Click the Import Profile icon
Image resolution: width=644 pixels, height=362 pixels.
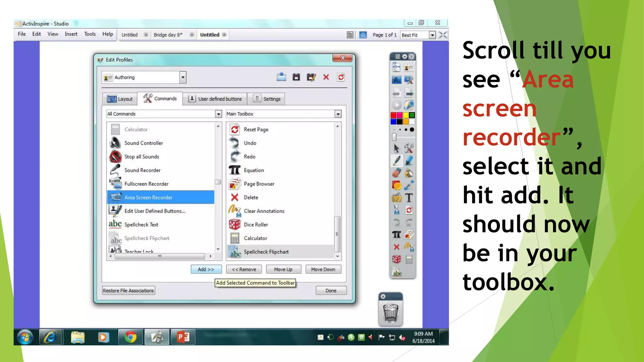click(x=281, y=77)
